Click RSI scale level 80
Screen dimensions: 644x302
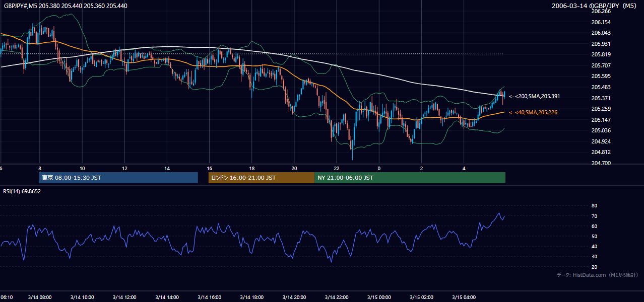594,206
